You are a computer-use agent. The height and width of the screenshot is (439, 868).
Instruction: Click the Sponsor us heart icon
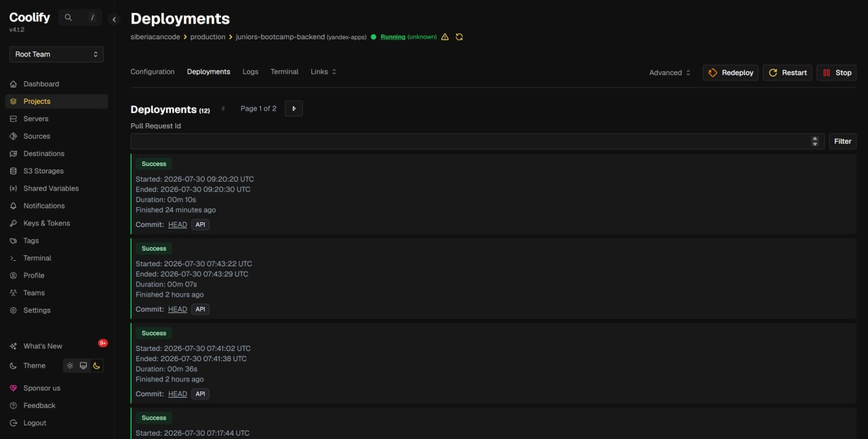[x=14, y=388]
